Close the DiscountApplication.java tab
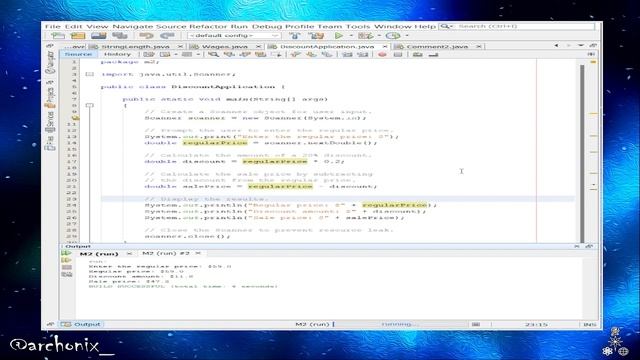Screen dimensions: 640x360 [385, 47]
